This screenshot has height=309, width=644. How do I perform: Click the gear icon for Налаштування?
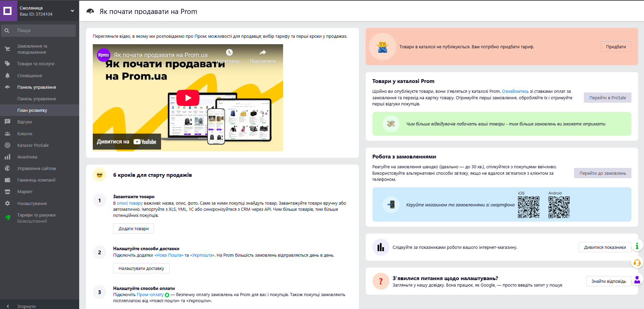click(7, 203)
